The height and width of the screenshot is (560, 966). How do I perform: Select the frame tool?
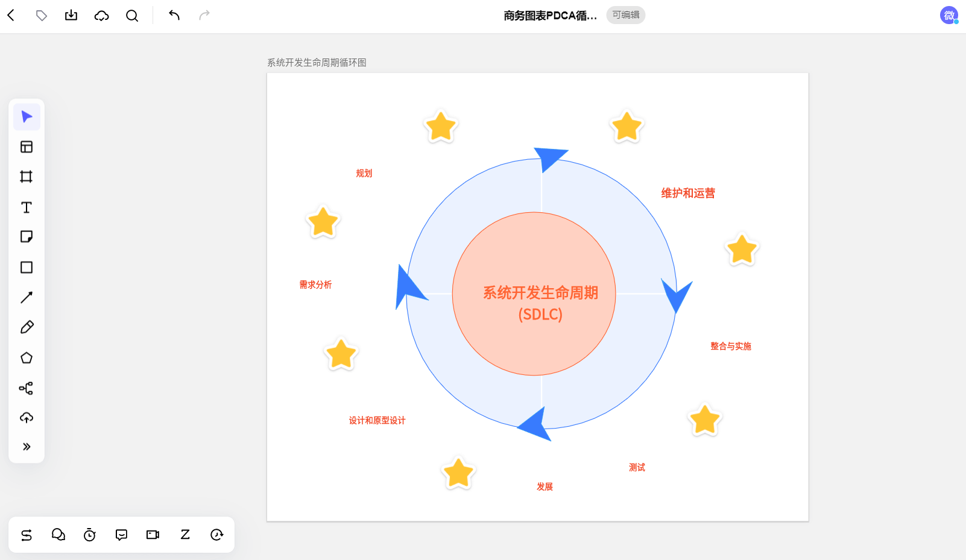[x=27, y=177]
